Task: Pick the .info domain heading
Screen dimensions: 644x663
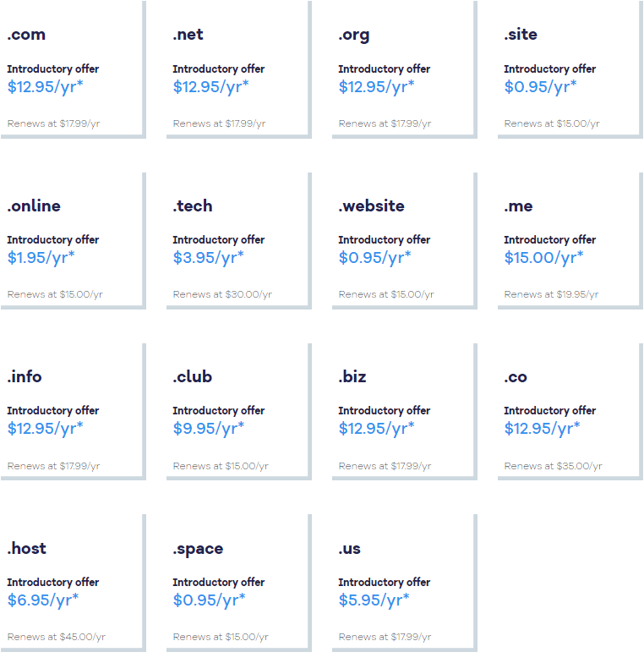Action: pyautogui.click(x=25, y=377)
